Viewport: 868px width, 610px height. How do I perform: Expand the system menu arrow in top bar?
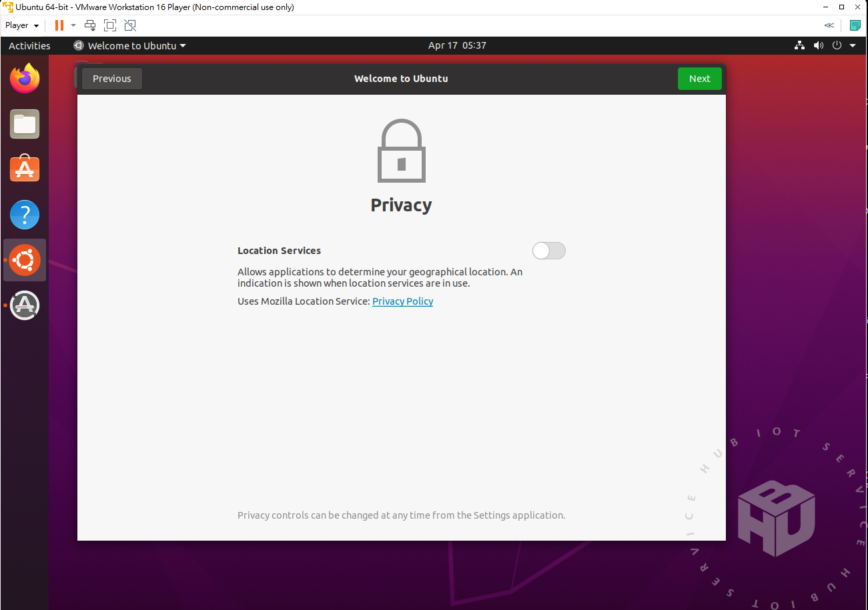click(853, 45)
